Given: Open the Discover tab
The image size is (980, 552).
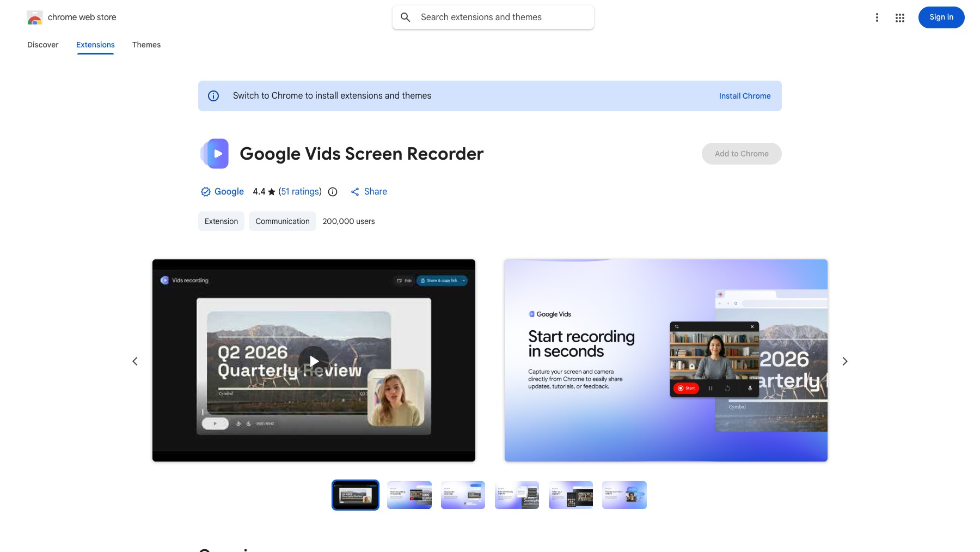Looking at the screenshot, I should coord(43,45).
